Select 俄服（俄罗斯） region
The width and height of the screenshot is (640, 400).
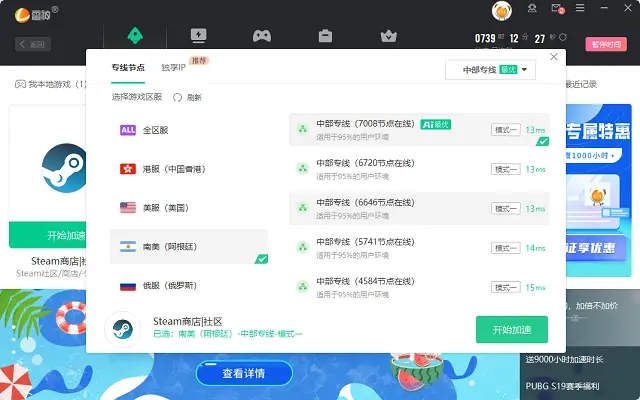[x=189, y=286]
